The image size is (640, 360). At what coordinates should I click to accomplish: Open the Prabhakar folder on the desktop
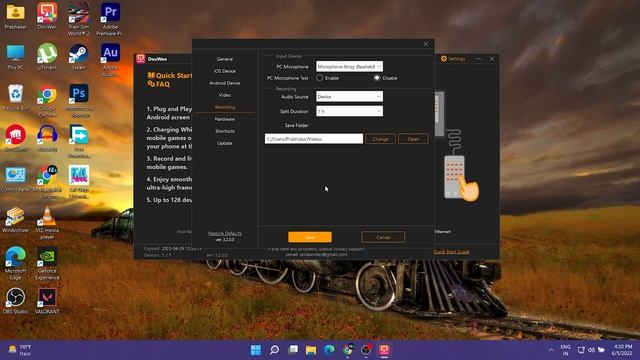point(15,16)
